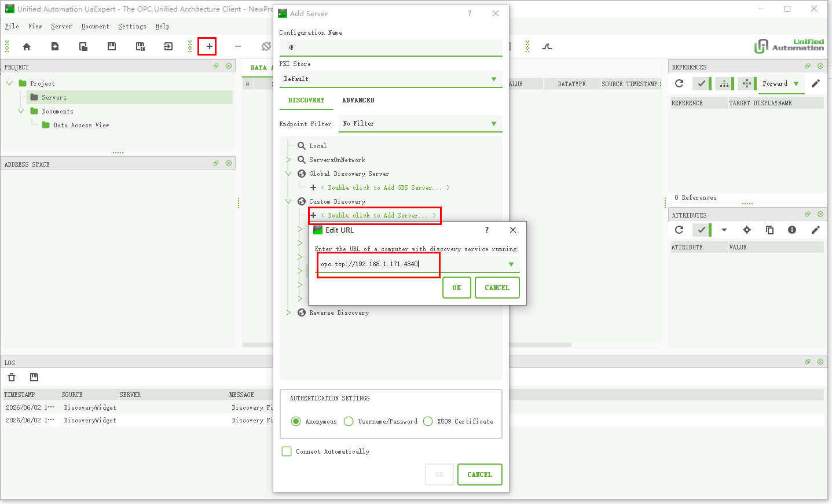
Task: Toggle the checkmark button in References toolbar
Action: pyautogui.click(x=702, y=84)
